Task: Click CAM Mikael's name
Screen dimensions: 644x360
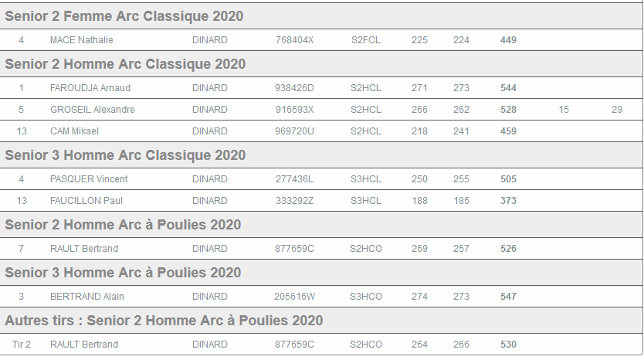Action: pyautogui.click(x=74, y=131)
